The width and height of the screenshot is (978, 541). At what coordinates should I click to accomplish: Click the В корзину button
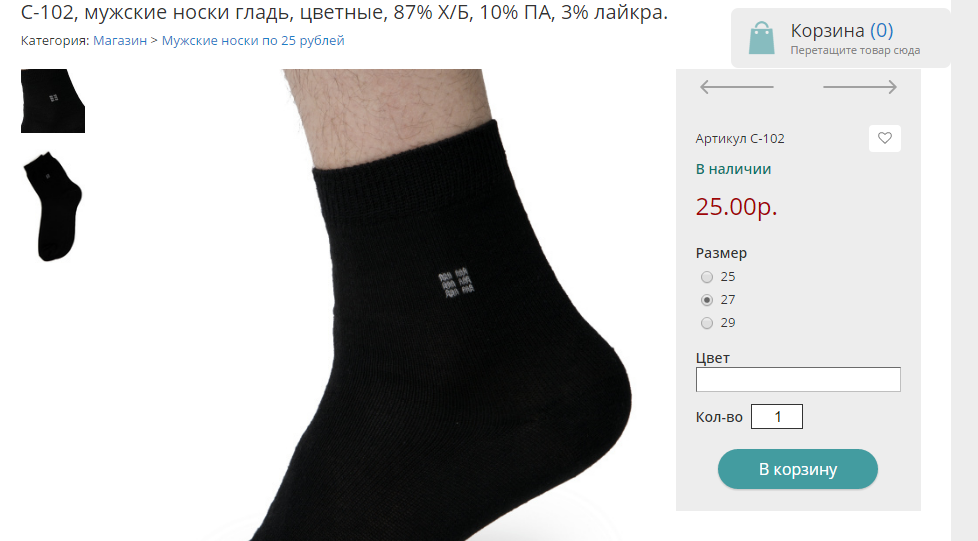[798, 469]
